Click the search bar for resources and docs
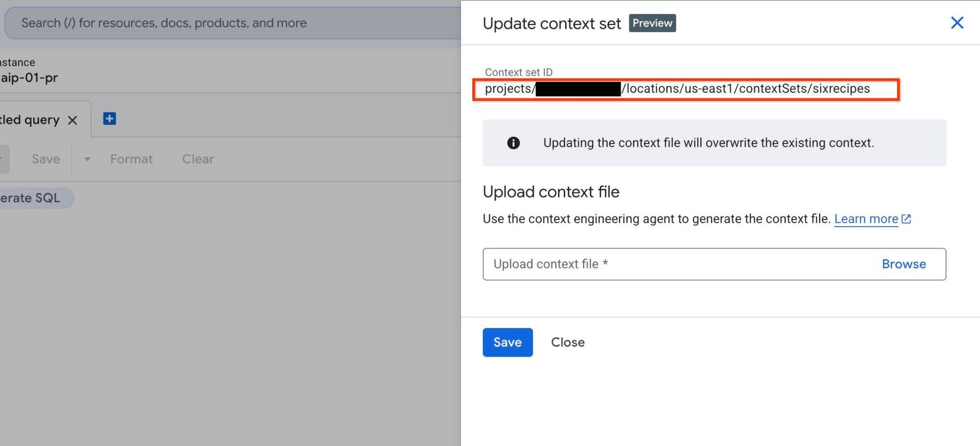Viewport: 980px width, 446px height. point(233,23)
